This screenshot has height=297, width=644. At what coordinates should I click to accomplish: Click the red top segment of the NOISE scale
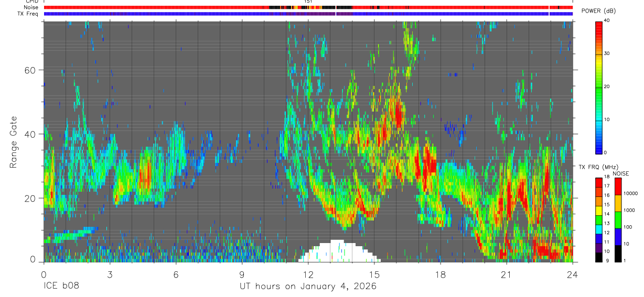pos(617,186)
